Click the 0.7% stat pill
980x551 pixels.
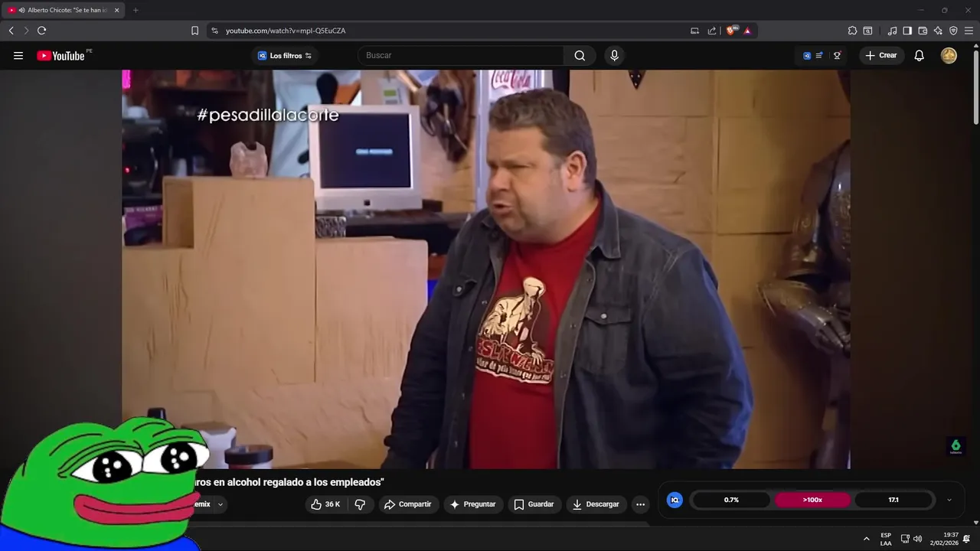coord(731,500)
